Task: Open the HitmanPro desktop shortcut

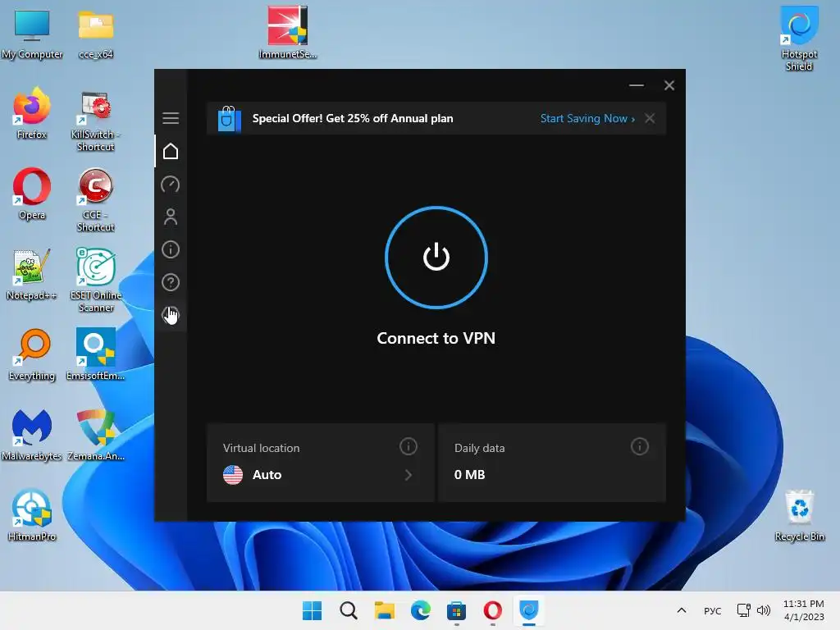Action: [x=32, y=515]
